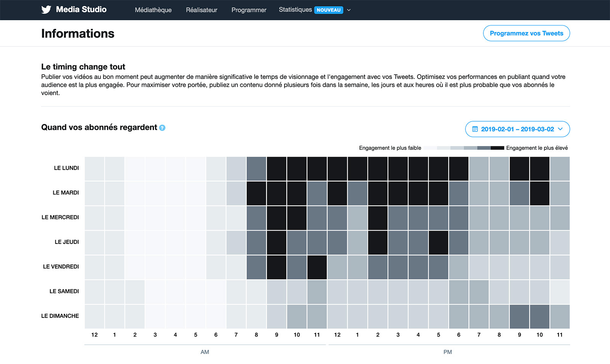Switch to the Médiathèque section
Viewport: 610px width, 364px height.
(x=153, y=10)
